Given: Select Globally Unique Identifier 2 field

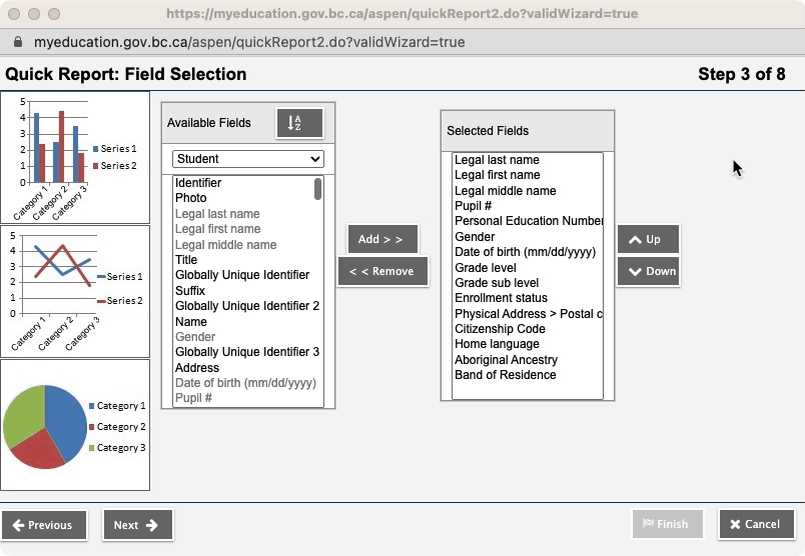Looking at the screenshot, I should (247, 306).
